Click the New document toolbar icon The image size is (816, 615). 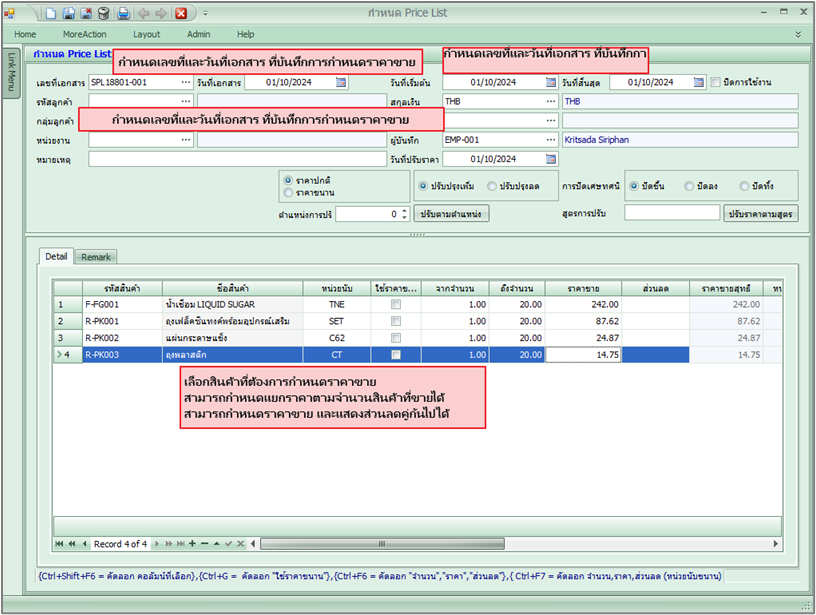51,13
